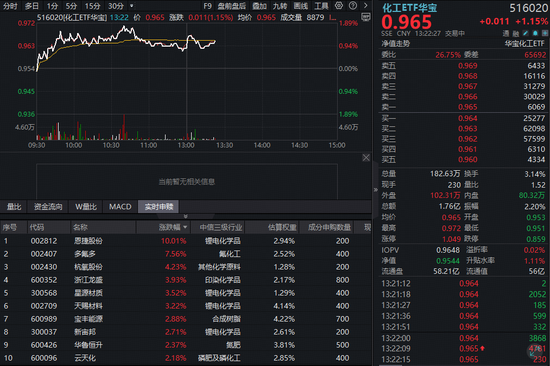550x366 pixels.
Task: Close the info panel with X
Action: (x=366, y=158)
